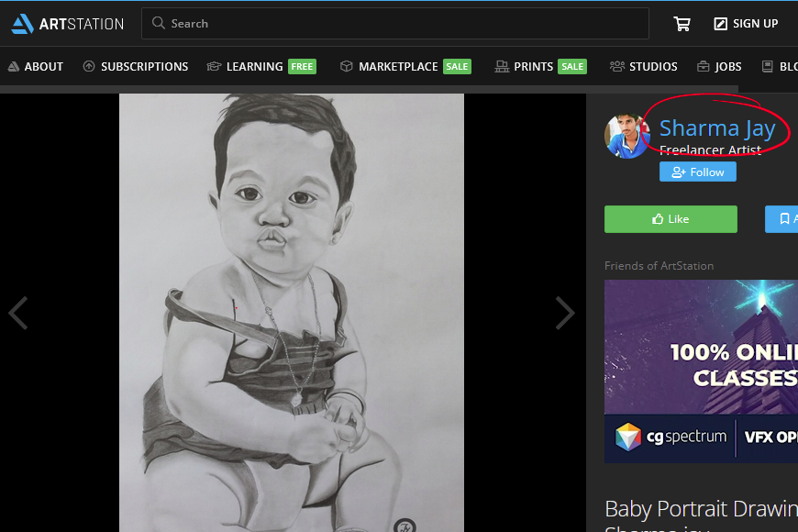Click the Friends of ArtStation label
The height and width of the screenshot is (532, 798).
coord(659,266)
